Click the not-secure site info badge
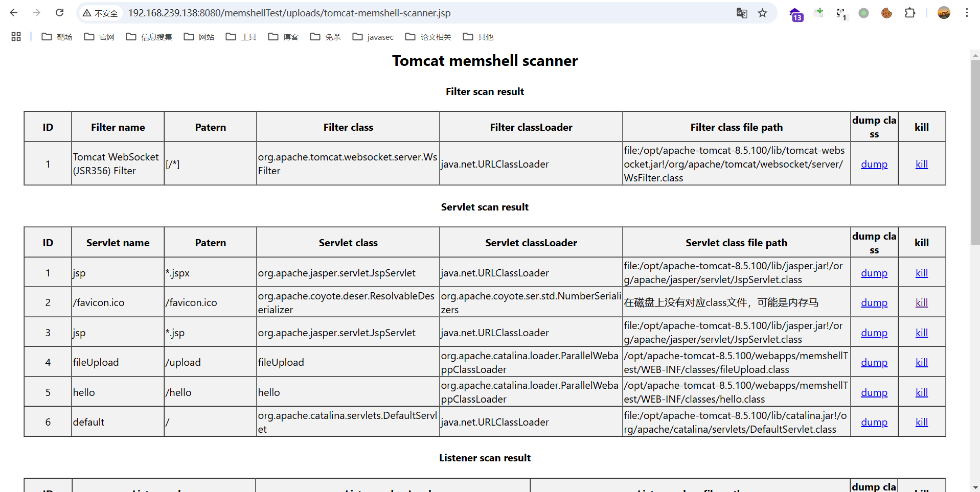Image resolution: width=980 pixels, height=492 pixels. click(101, 13)
